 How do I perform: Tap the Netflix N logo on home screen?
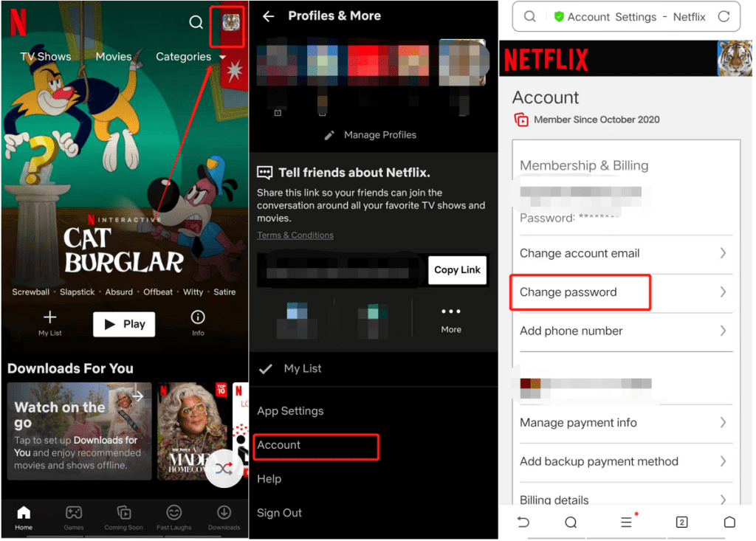[x=18, y=22]
